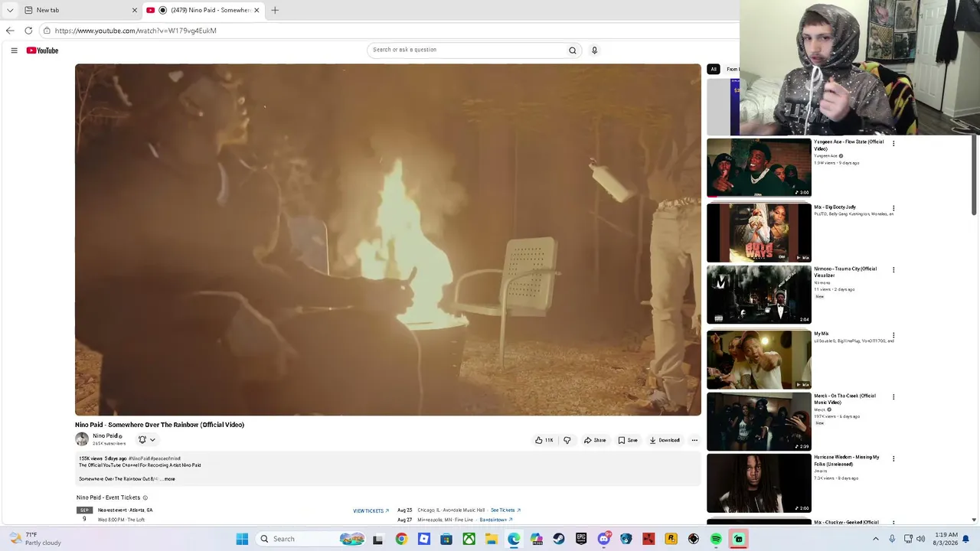This screenshot has height=551, width=980.
Task: Open Google Chrome from the taskbar
Action: tap(401, 539)
